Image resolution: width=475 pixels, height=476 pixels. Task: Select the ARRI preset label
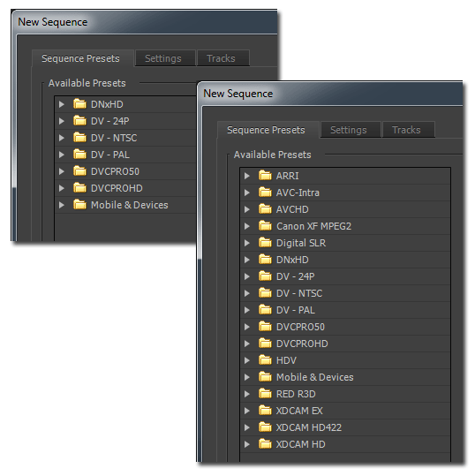[288, 176]
